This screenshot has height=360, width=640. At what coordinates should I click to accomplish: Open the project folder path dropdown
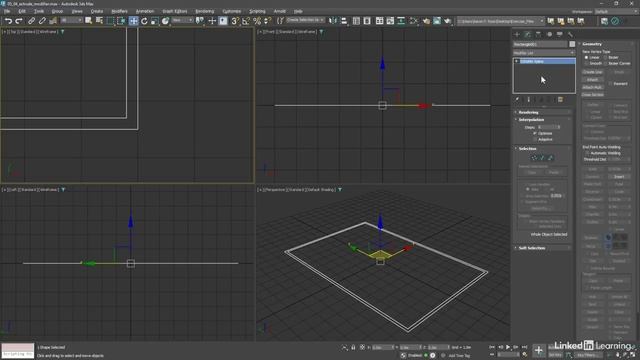pos(500,21)
